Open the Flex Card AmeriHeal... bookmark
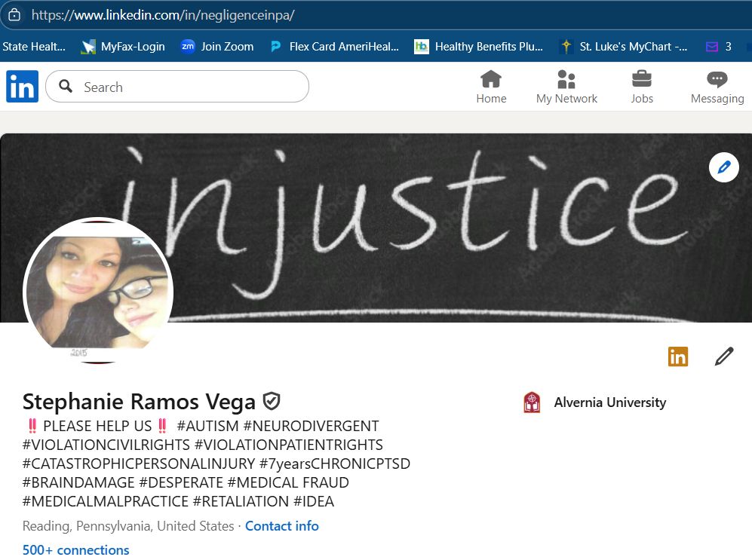The image size is (752, 560). tap(335, 47)
